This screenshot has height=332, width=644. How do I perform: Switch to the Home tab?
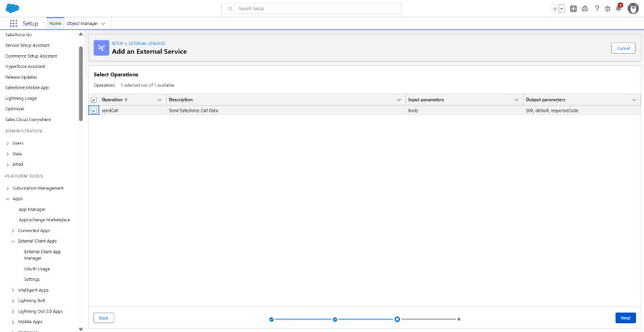pos(55,23)
